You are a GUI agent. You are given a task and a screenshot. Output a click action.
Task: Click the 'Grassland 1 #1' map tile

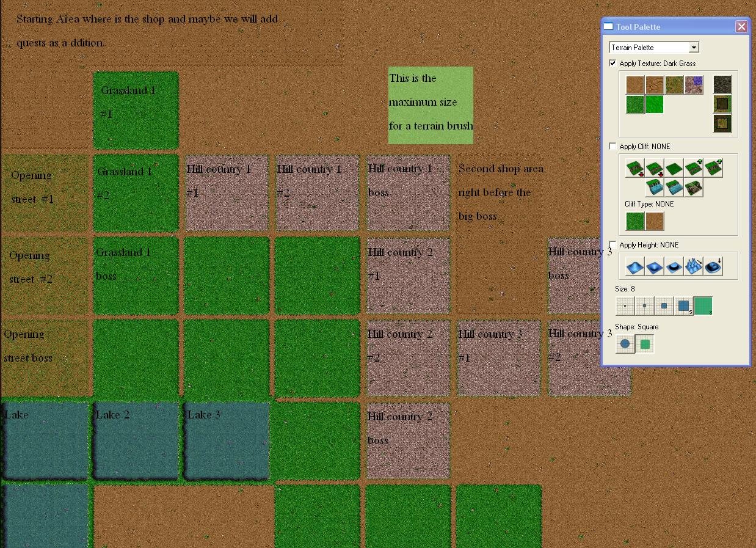[136, 111]
